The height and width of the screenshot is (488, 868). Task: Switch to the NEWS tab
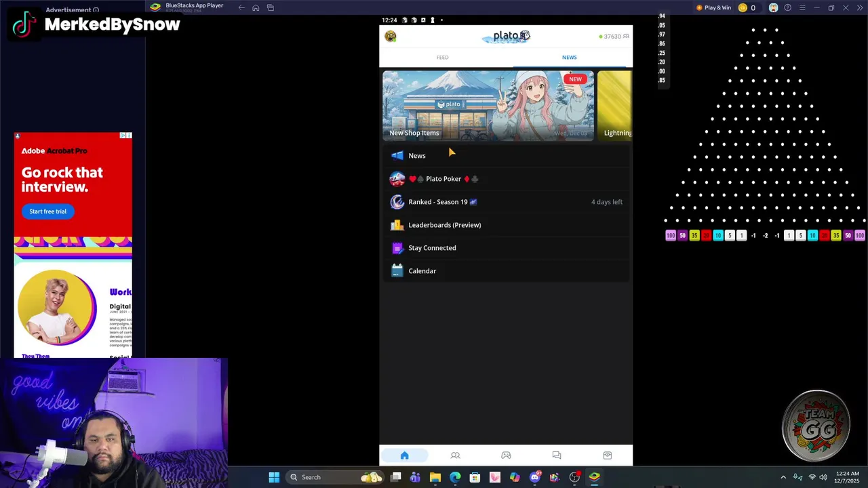570,58
